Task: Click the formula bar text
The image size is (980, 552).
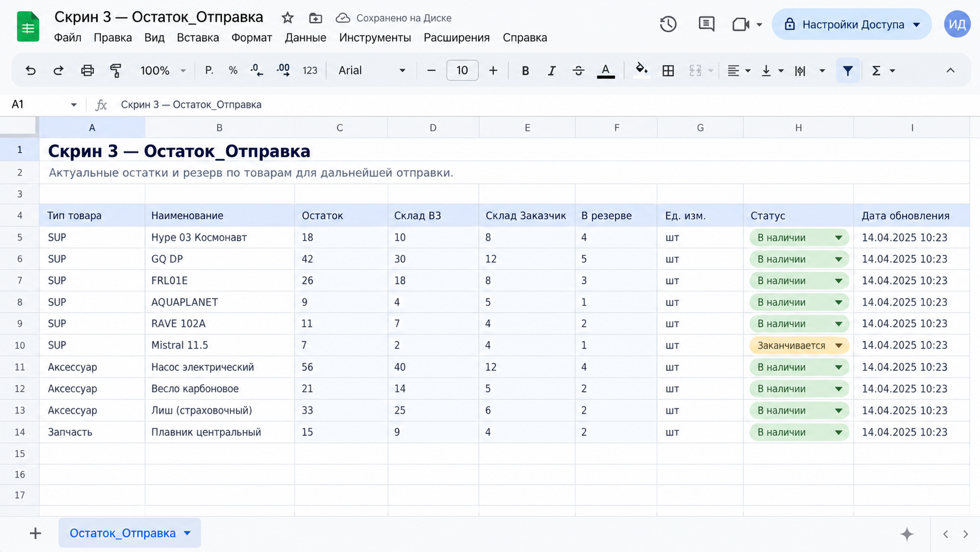Action: tap(191, 104)
